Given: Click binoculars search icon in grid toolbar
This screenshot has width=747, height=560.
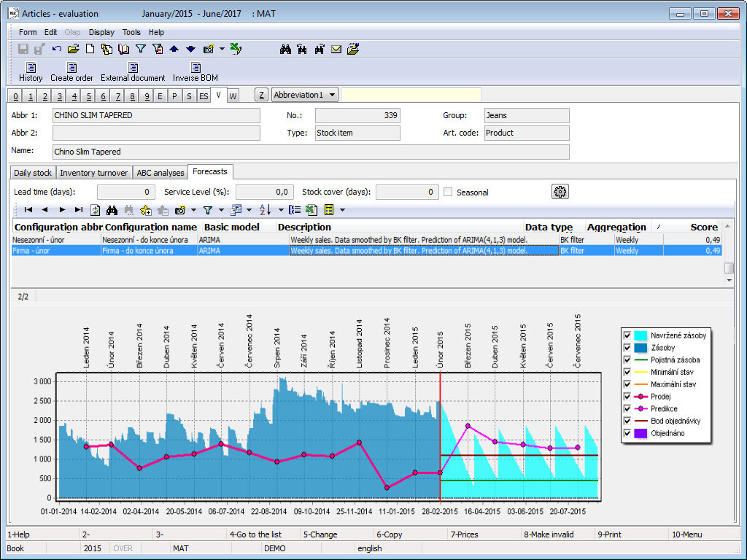Looking at the screenshot, I should pyautogui.click(x=112, y=210).
